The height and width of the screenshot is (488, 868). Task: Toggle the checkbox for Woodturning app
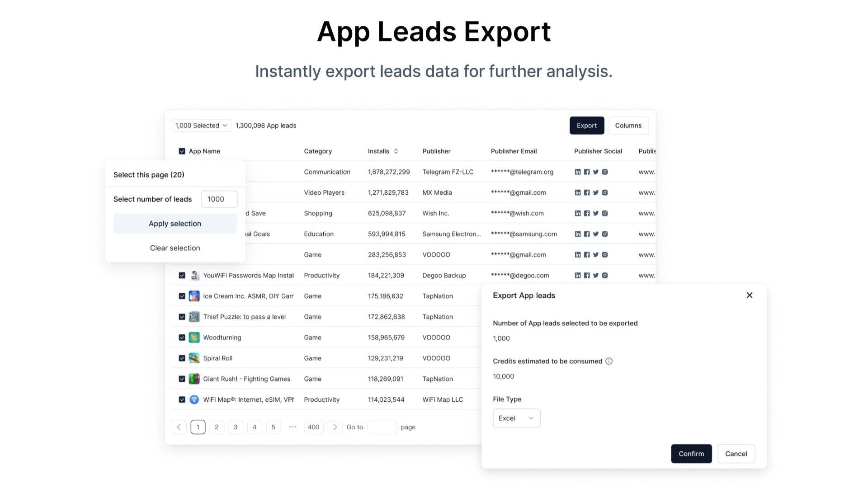pyautogui.click(x=182, y=337)
